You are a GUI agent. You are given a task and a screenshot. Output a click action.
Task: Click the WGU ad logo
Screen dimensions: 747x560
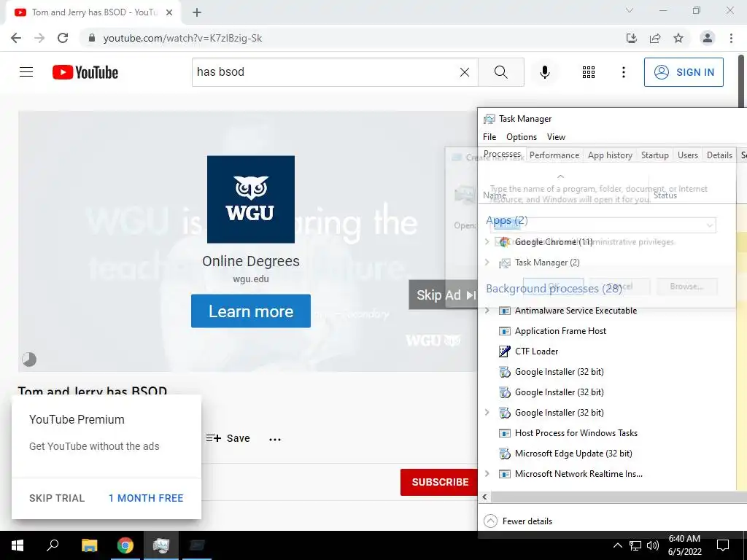click(x=251, y=199)
